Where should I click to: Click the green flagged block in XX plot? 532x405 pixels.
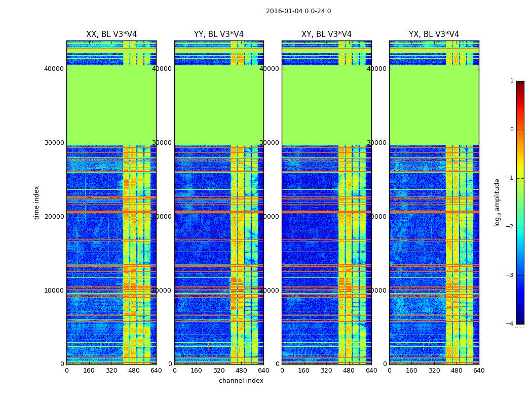click(x=111, y=105)
